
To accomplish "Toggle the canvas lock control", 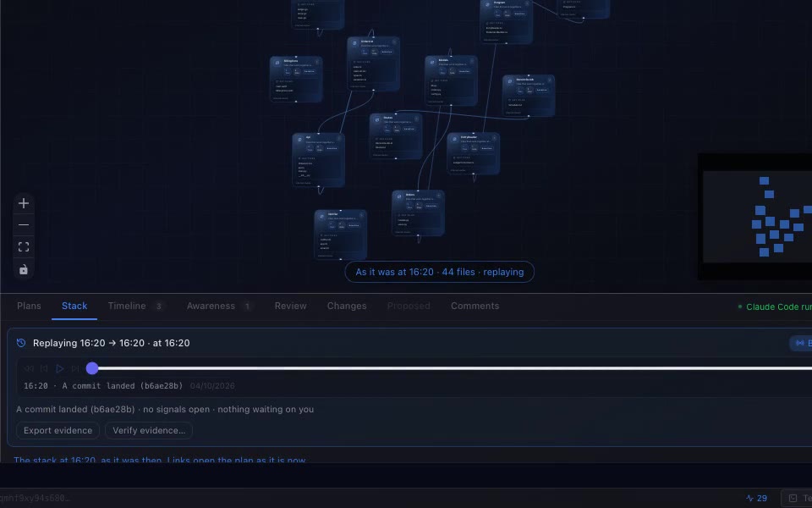I will 24,269.
